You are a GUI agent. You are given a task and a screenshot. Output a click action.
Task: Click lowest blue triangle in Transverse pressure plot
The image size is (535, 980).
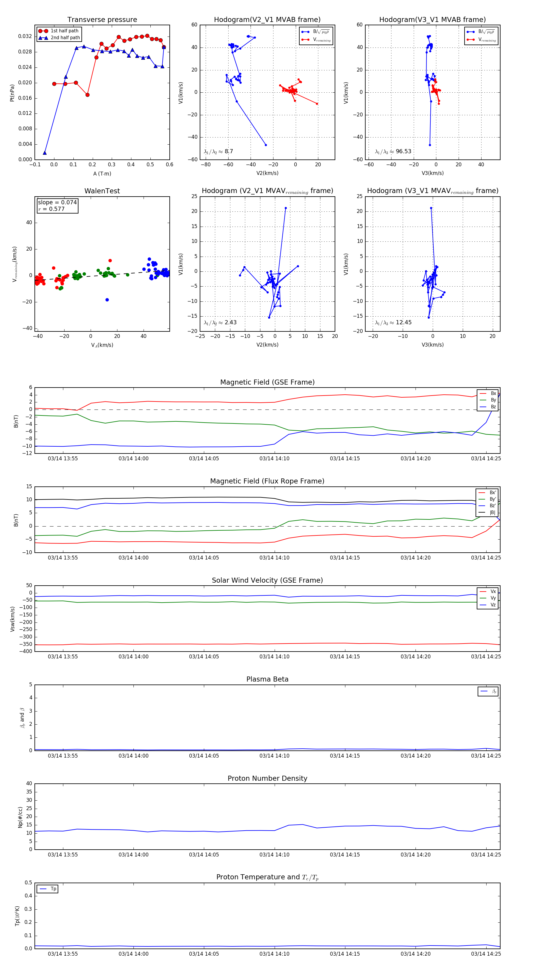click(45, 153)
